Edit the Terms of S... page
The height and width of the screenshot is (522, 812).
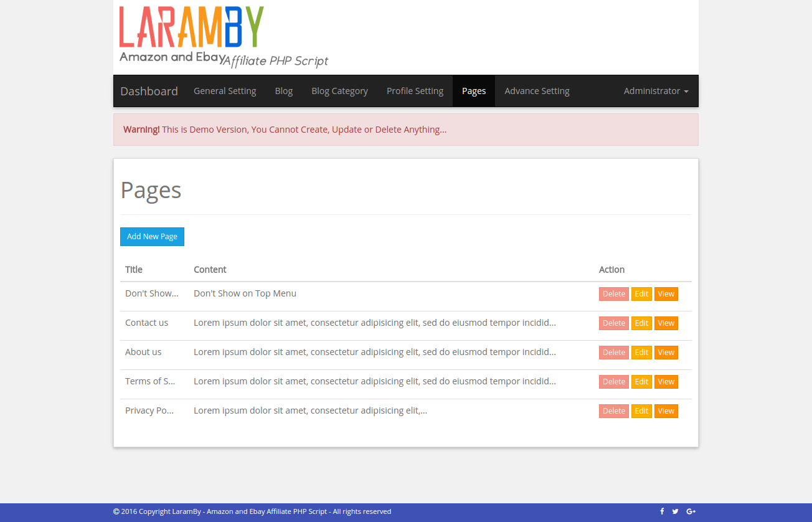(641, 382)
